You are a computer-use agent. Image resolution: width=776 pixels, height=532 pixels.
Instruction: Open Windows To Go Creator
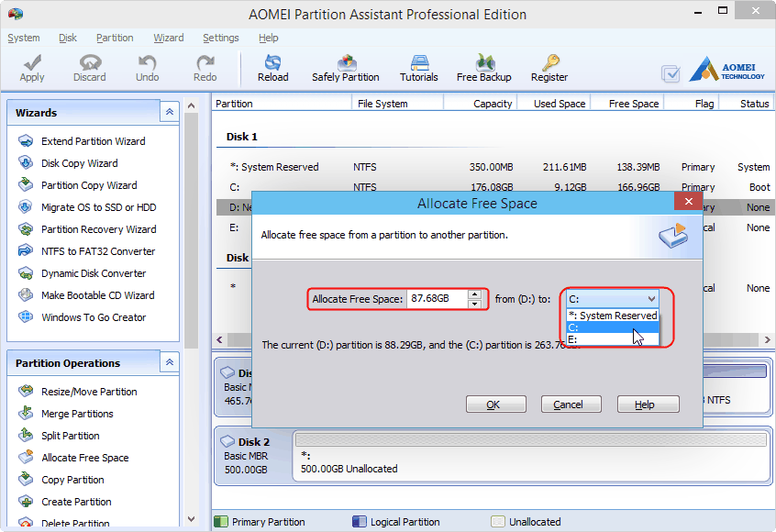pyautogui.click(x=94, y=317)
